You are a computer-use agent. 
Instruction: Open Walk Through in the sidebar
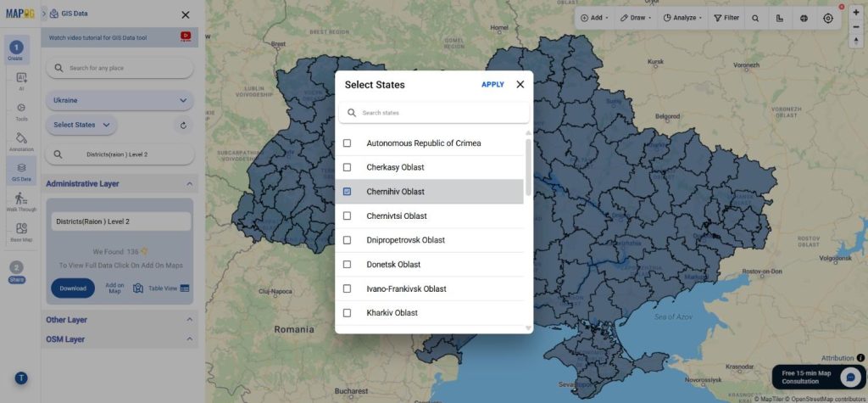tap(21, 202)
